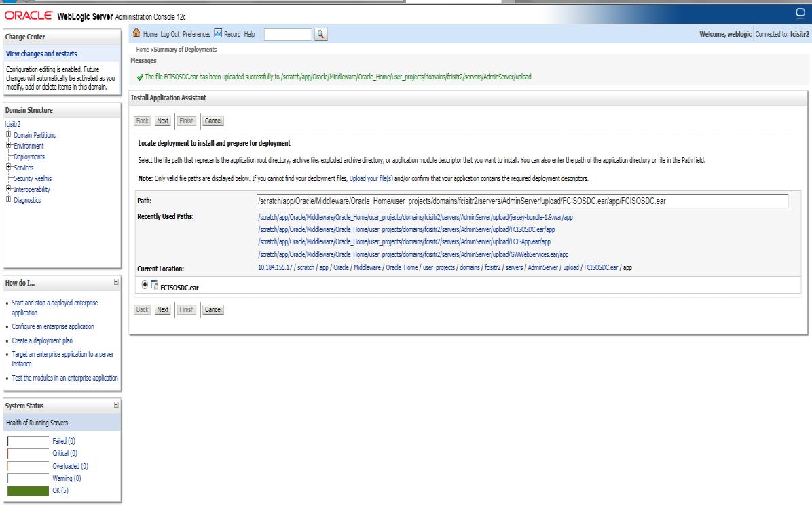Click the Home breadcrumb link
Viewport: 812px width, 506px height.
(143, 49)
